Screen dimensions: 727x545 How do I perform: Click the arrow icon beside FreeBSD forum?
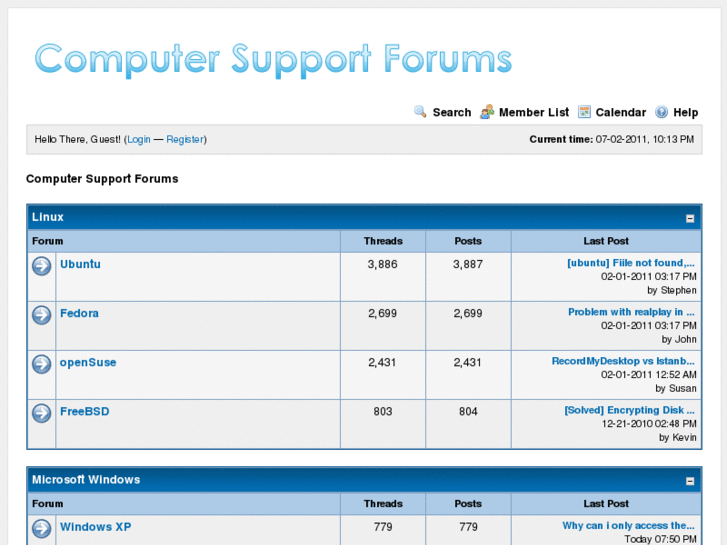pos(42,413)
